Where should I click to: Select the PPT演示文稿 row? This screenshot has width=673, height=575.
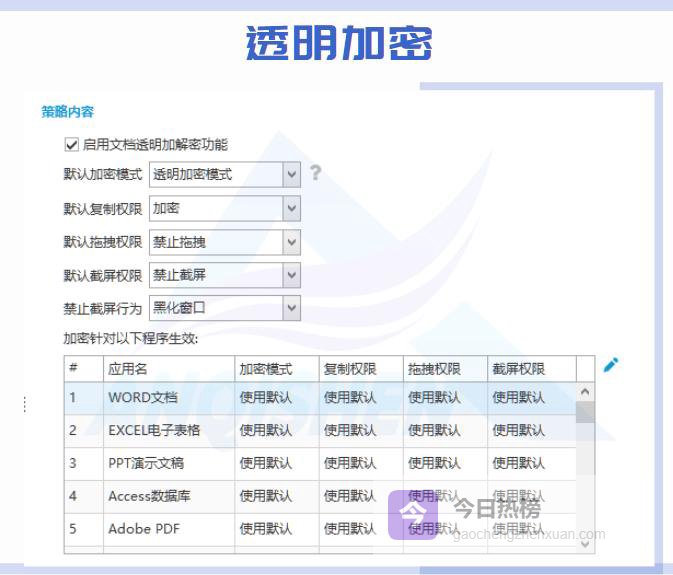tap(146, 463)
